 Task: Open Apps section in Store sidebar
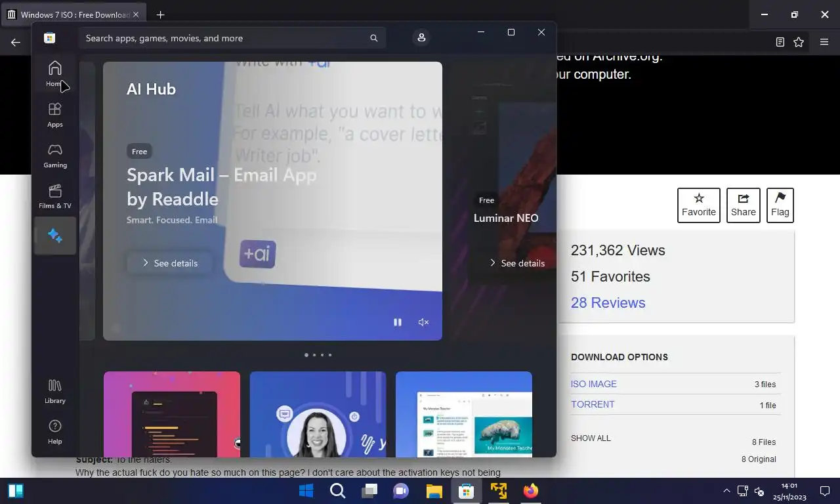(x=55, y=114)
